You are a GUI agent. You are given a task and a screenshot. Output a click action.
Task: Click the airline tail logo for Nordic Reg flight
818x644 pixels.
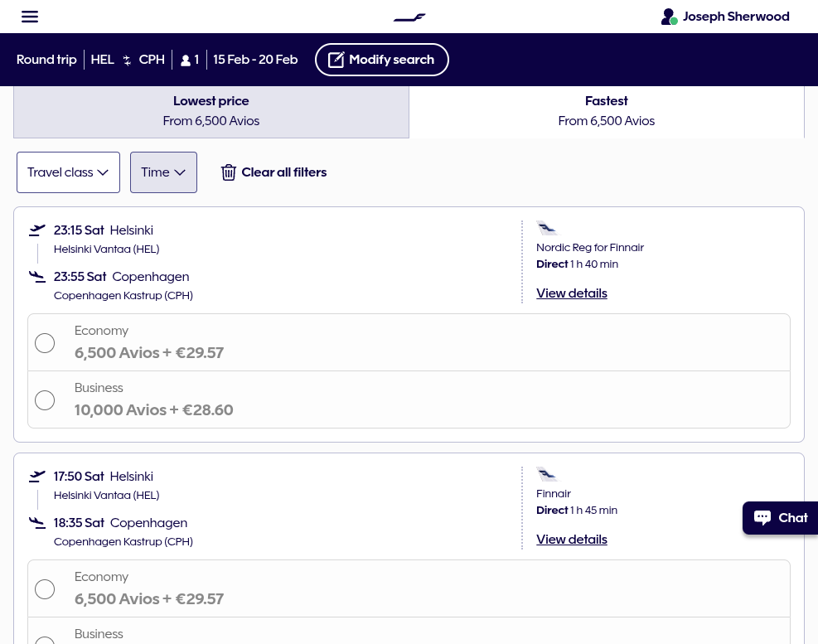(x=547, y=228)
